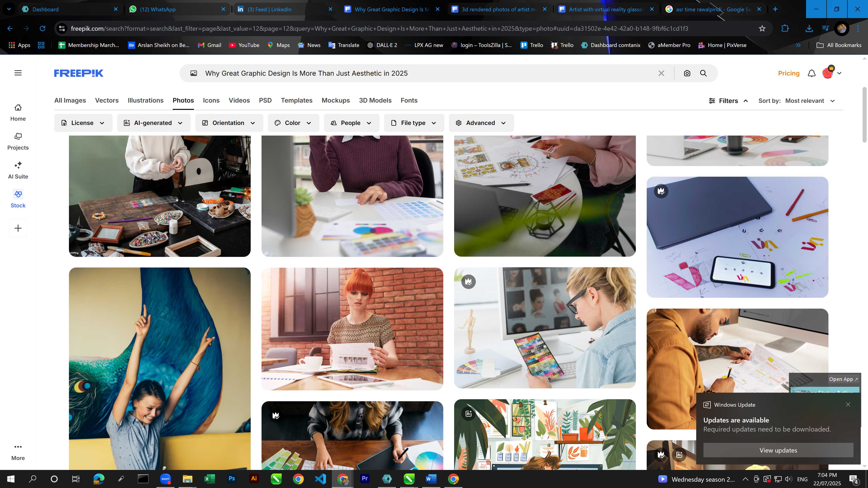Expand the Color filter dropdown
Viewport: 868px width, 488px height.
point(293,123)
